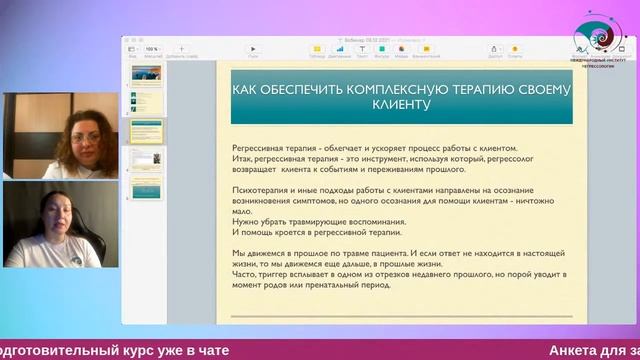Screen dimensions: 640x360
Task: Select slide 2 thumbnail with three images
Action: point(146,102)
